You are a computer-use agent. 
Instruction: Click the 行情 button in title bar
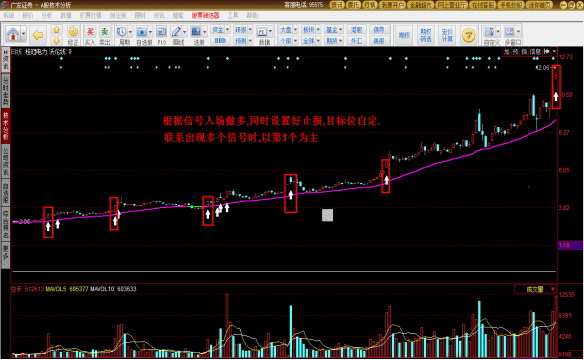[370, 5]
